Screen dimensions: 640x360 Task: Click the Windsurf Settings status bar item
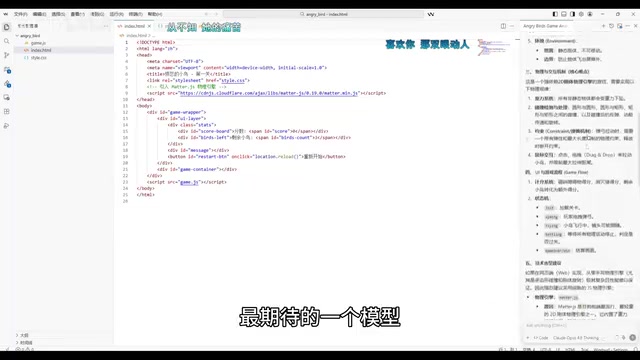611,350
